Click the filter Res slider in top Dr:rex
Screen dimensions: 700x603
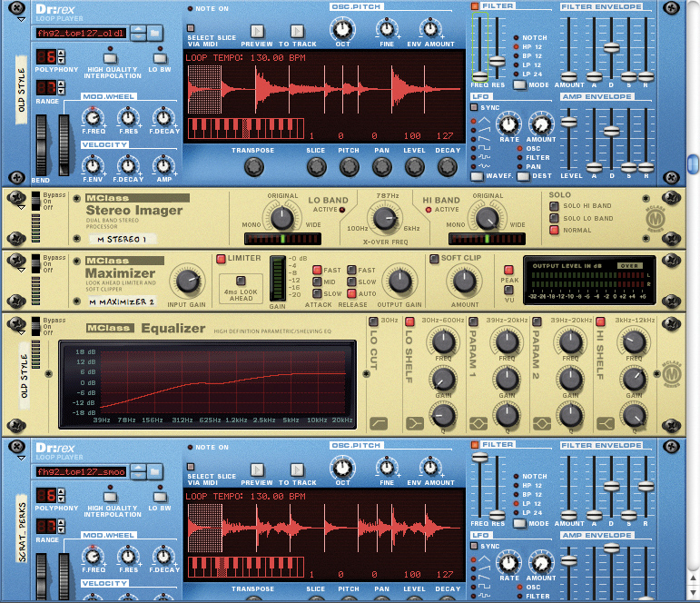click(498, 61)
